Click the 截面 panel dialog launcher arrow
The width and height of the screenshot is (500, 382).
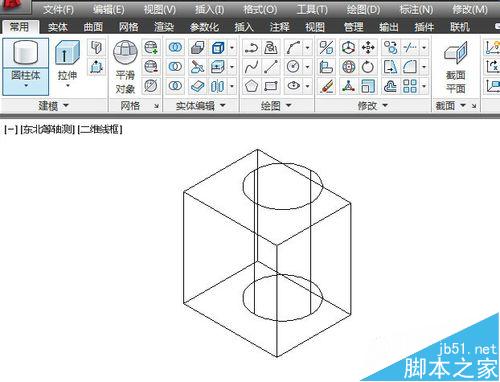click(x=474, y=107)
